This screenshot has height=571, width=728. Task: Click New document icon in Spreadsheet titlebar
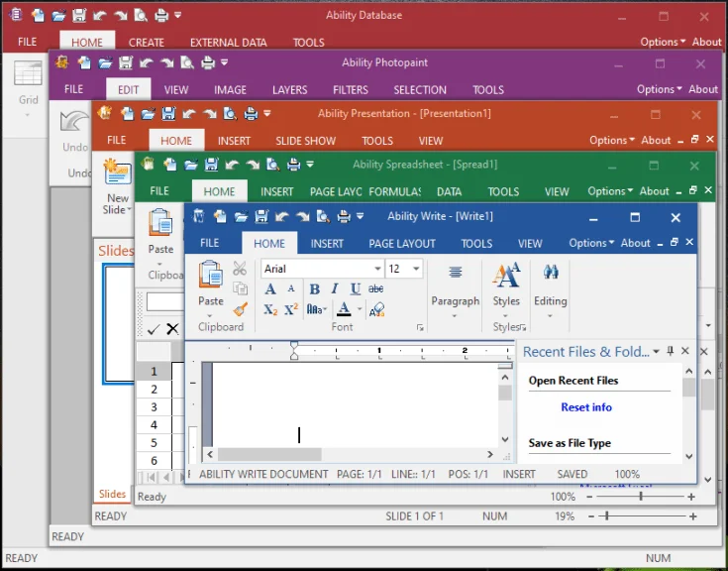pos(170,164)
